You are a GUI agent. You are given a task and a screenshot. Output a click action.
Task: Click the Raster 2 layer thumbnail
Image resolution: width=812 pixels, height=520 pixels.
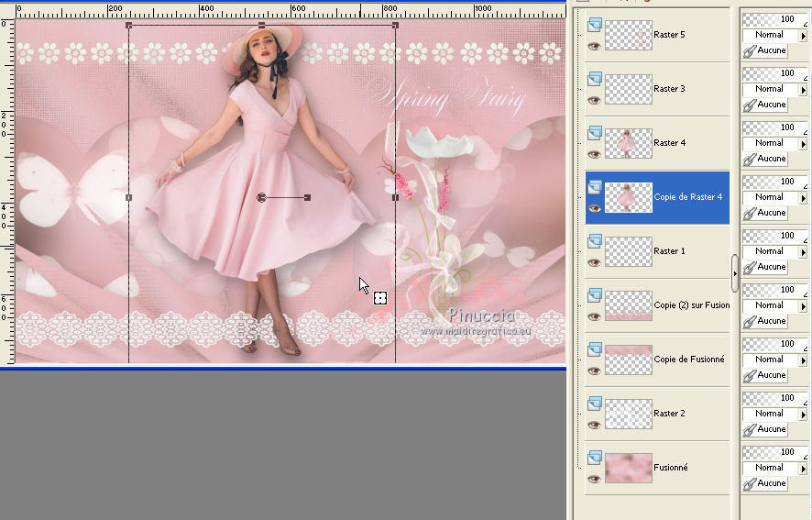pos(628,414)
